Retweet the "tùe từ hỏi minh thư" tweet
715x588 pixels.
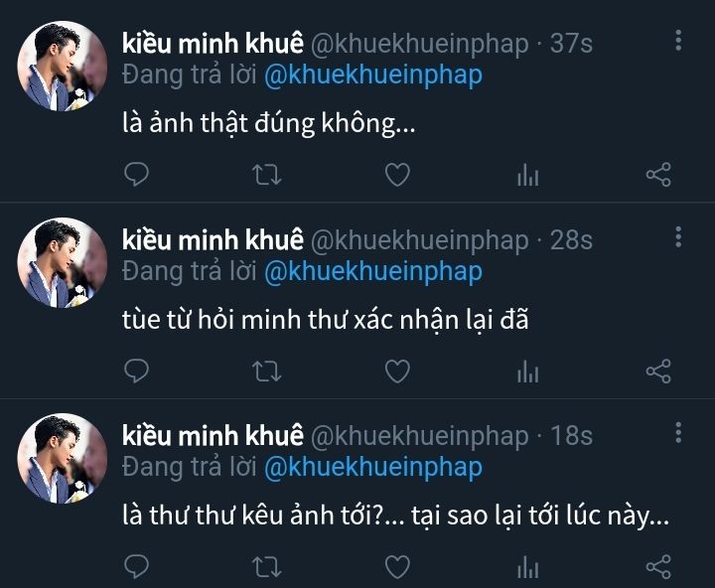(267, 371)
